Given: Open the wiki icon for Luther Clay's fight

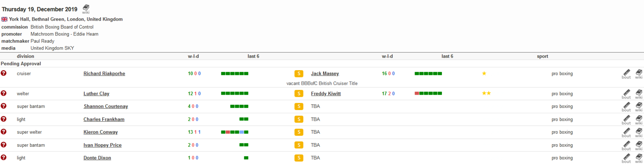Looking at the screenshot, I should point(639,94).
